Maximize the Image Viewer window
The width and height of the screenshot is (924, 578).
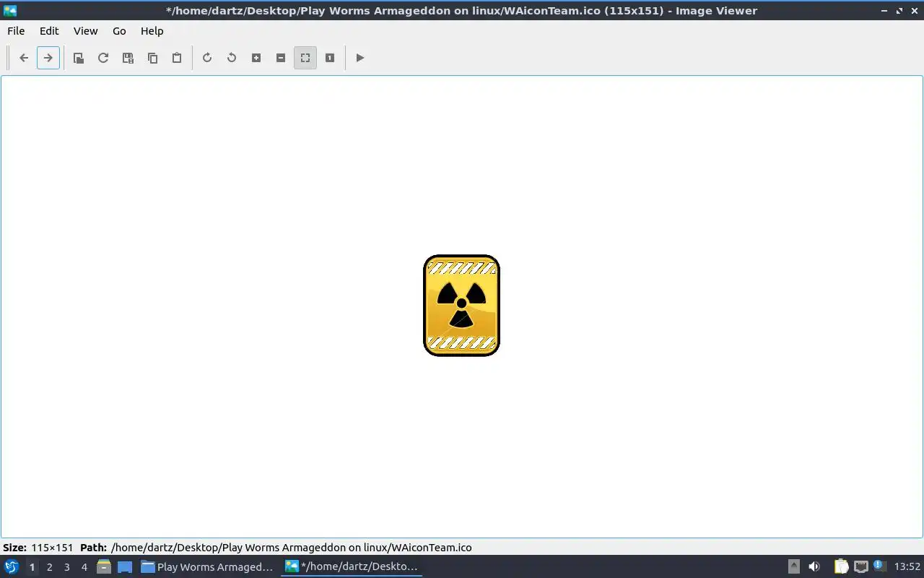tap(899, 11)
